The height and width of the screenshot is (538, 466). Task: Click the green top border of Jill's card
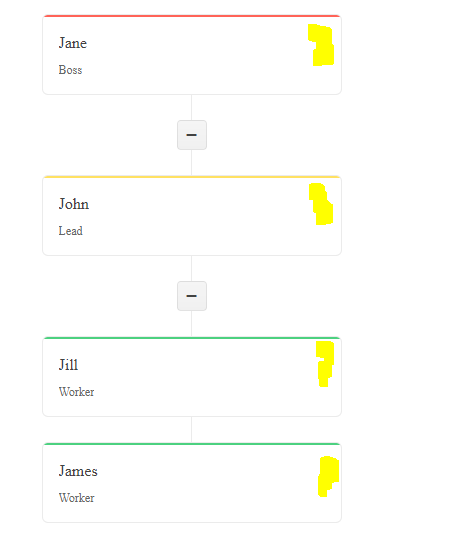pos(192,338)
